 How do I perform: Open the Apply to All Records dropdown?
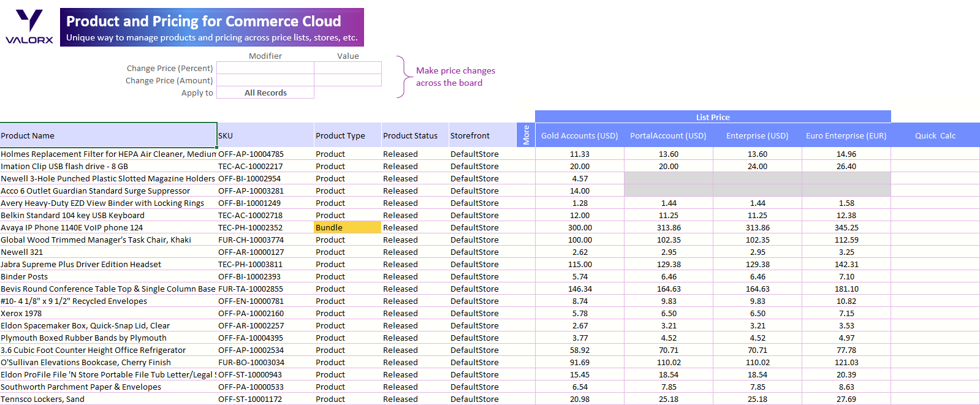click(x=265, y=93)
